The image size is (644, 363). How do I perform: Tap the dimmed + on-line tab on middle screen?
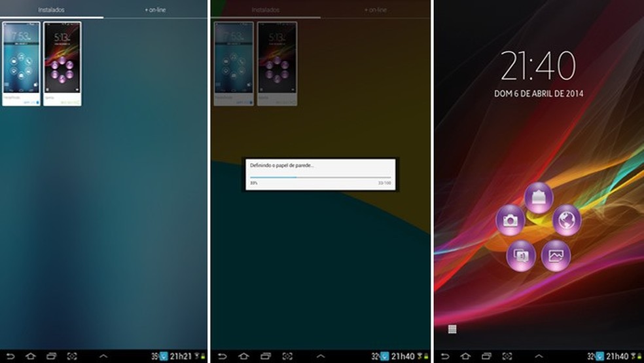click(x=376, y=9)
